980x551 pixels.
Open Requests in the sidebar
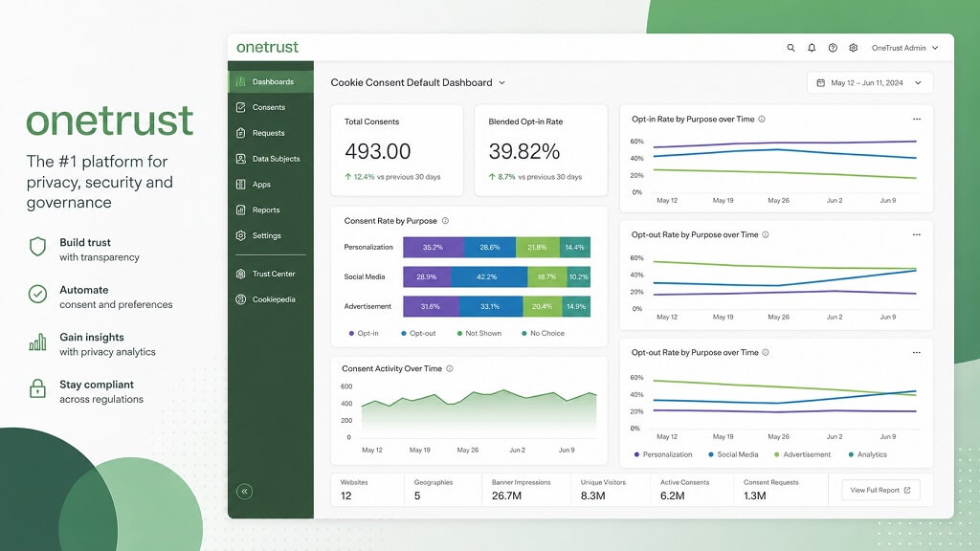[271, 133]
